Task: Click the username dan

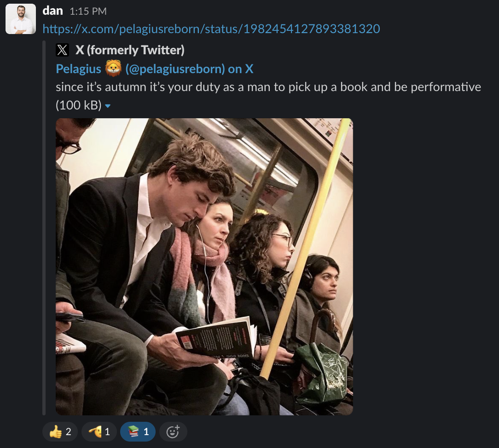Action: coord(52,11)
